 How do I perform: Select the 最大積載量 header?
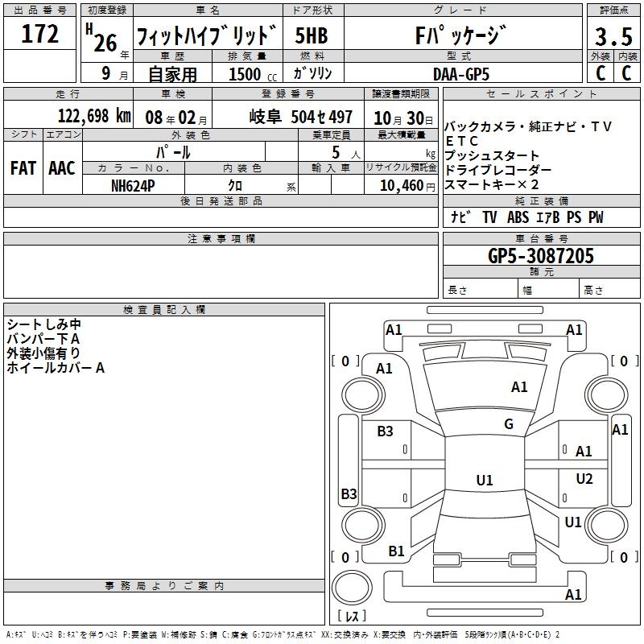401,135
